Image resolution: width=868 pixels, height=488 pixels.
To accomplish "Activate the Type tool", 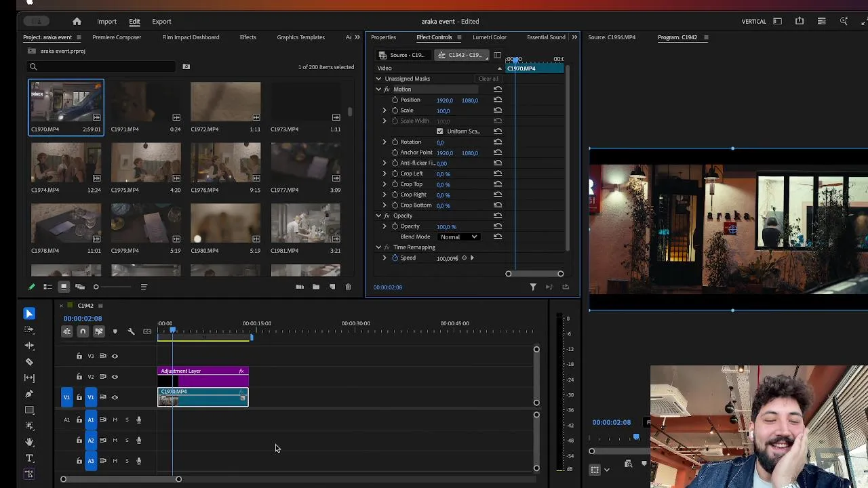I will pyautogui.click(x=29, y=458).
